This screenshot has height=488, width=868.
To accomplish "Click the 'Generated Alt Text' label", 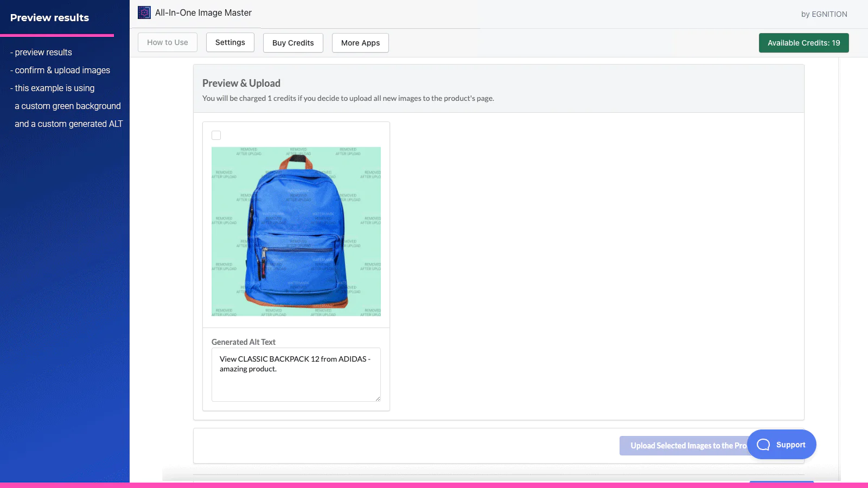I will click(244, 342).
